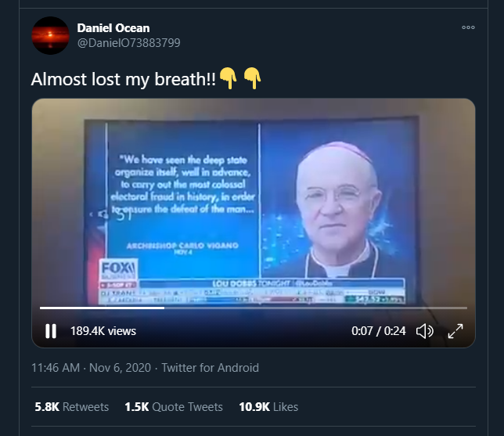Click the Twitter for Android source link
This screenshot has width=504, height=436.
coord(210,368)
